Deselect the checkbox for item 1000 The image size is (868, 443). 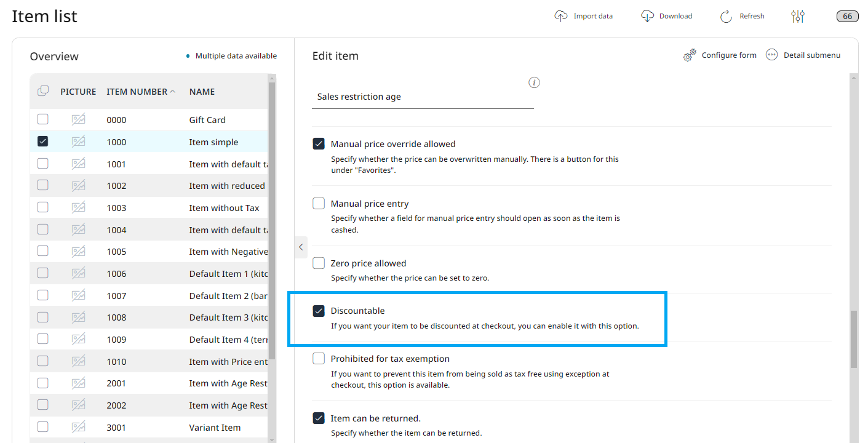[42, 142]
